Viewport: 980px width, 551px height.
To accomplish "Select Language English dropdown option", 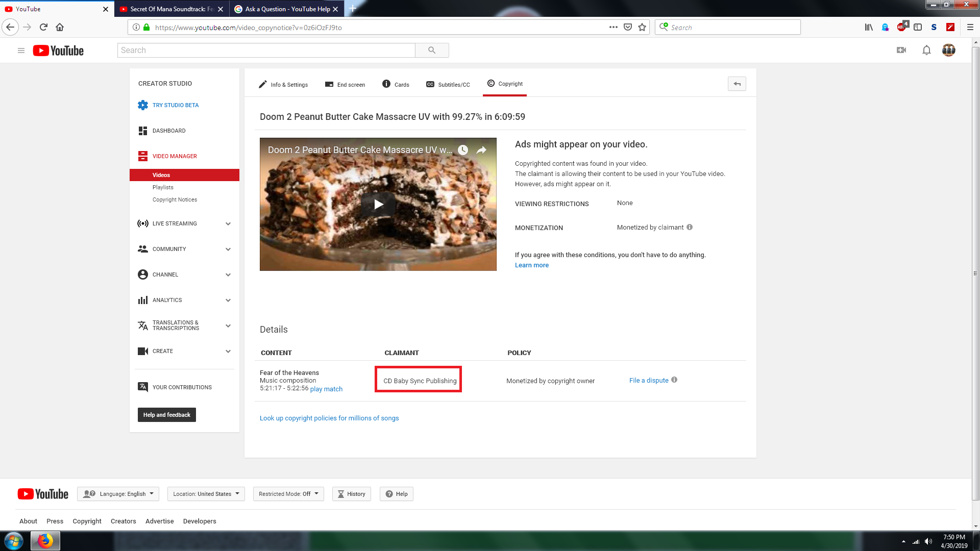I will tap(118, 493).
